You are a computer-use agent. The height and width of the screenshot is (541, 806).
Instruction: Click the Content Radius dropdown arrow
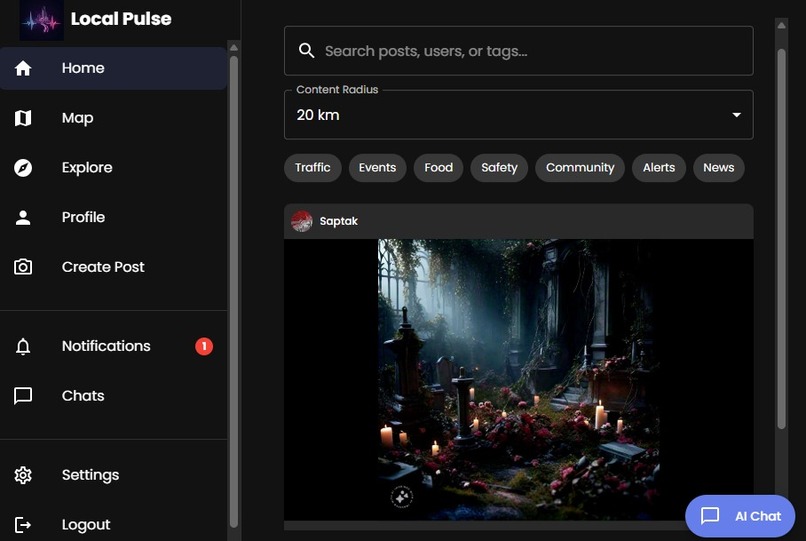tap(737, 115)
